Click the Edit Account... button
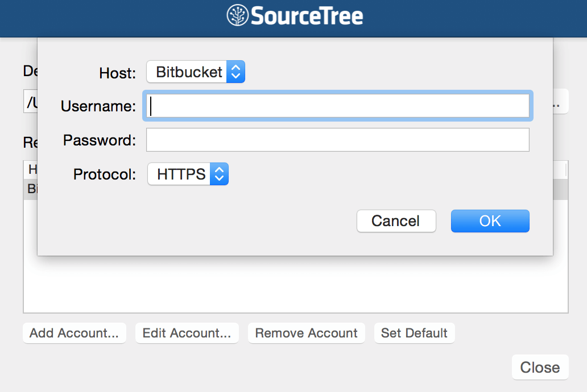This screenshot has height=392, width=587. click(x=187, y=333)
